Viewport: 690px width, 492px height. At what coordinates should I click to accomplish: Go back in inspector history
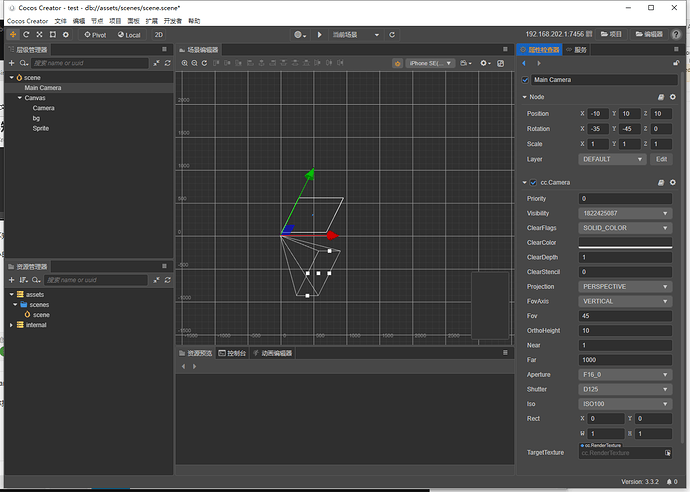click(x=524, y=63)
